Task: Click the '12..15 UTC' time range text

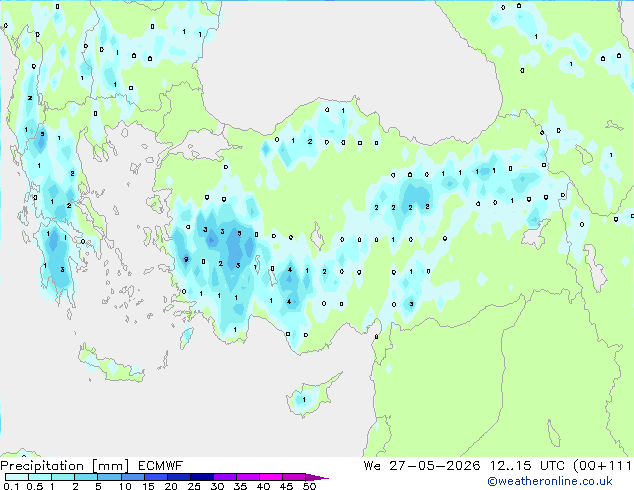Action: (527, 466)
